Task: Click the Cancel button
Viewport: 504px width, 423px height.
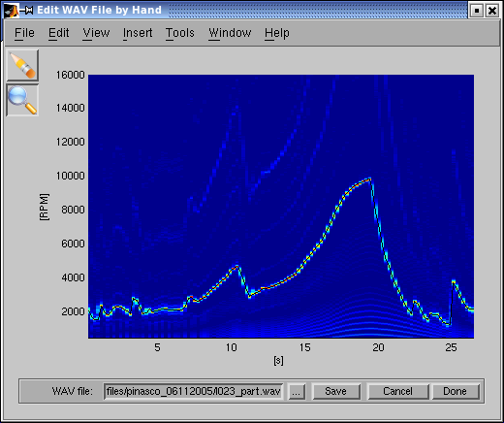Action: pyautogui.click(x=398, y=391)
